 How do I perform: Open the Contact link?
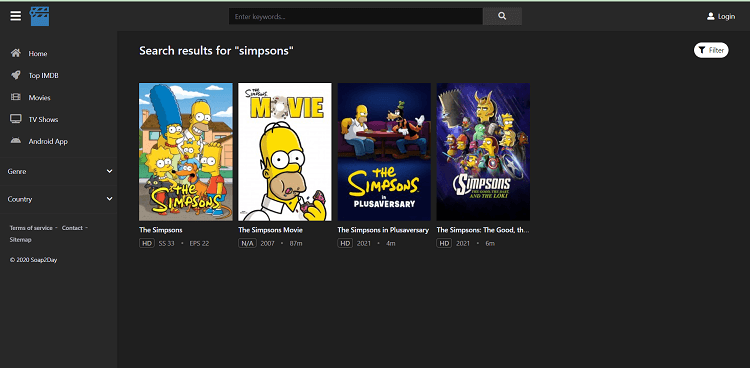[72, 228]
